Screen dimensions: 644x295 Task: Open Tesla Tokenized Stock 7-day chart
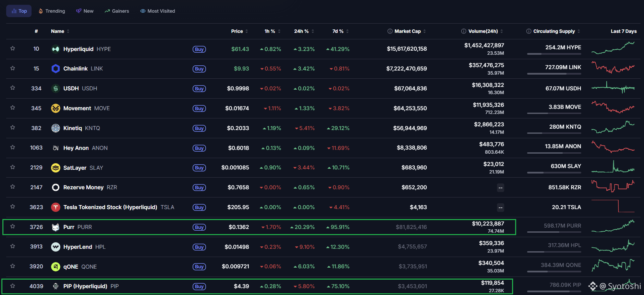613,206
